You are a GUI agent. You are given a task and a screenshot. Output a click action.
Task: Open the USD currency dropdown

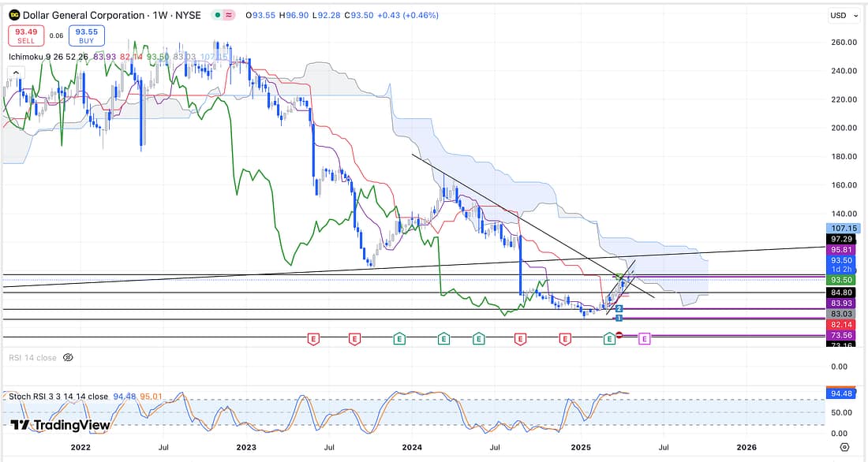tap(843, 16)
